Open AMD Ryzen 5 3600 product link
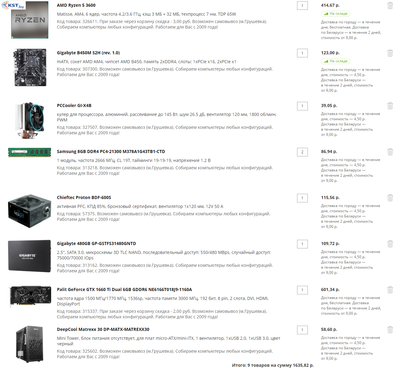 pos(76,5)
